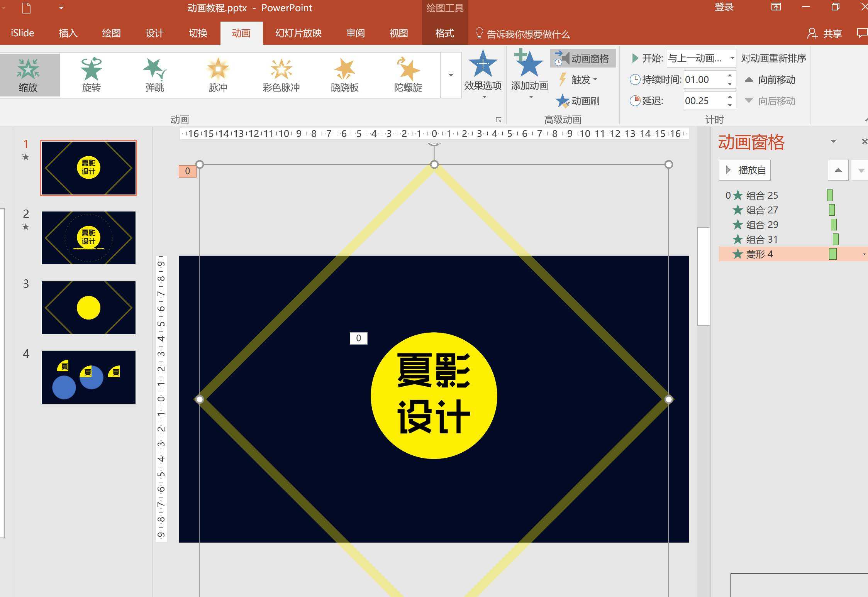This screenshot has height=597, width=868.
Task: Click the white animation tag 0 near the circle
Action: click(x=358, y=338)
